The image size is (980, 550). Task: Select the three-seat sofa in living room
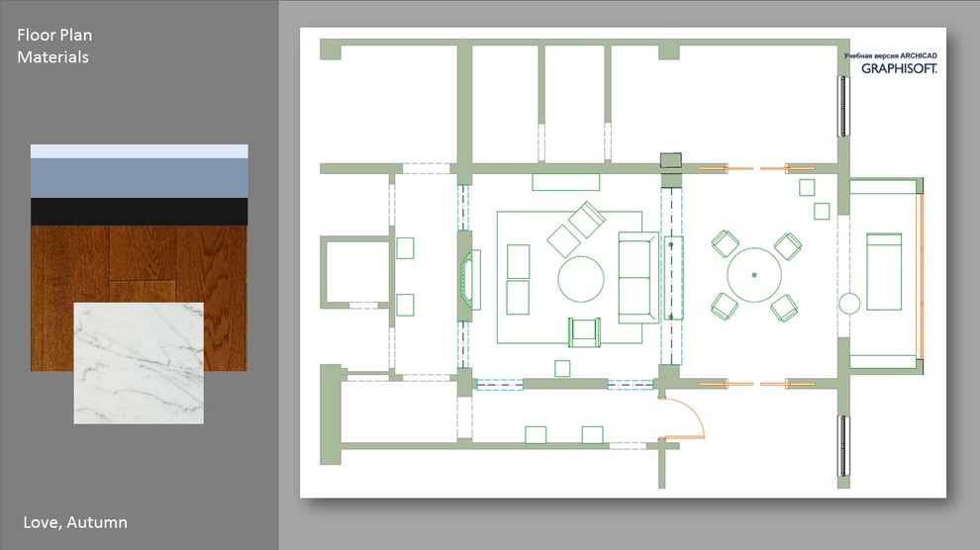click(x=637, y=278)
